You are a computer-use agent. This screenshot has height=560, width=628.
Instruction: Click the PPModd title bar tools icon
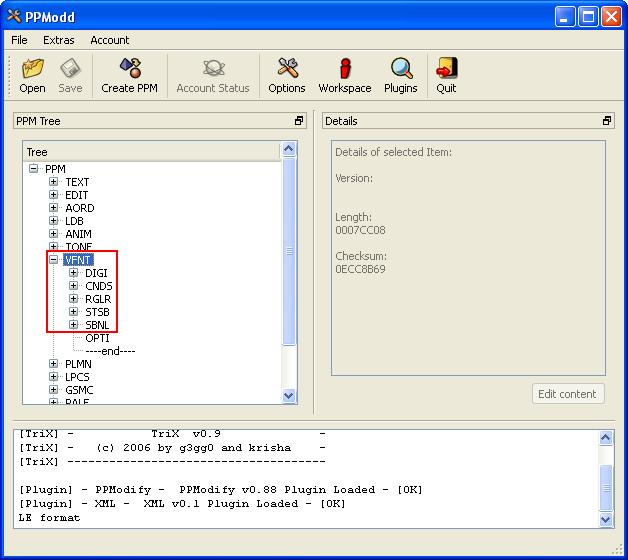(14, 16)
